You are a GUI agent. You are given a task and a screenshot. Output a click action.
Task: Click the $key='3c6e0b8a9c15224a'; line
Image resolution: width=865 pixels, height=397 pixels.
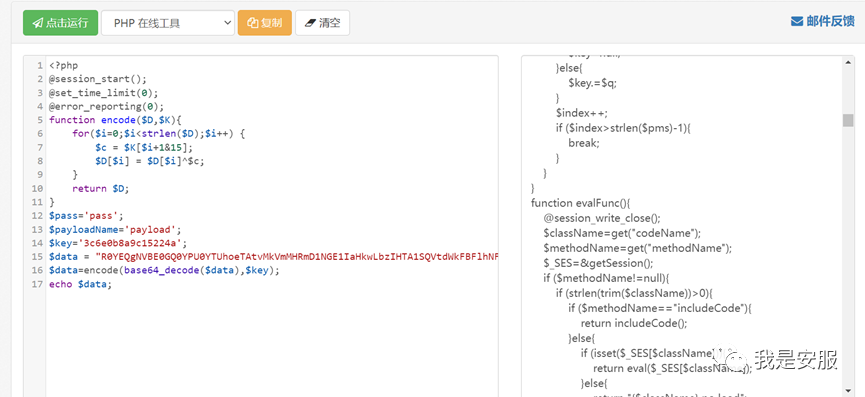tap(118, 243)
